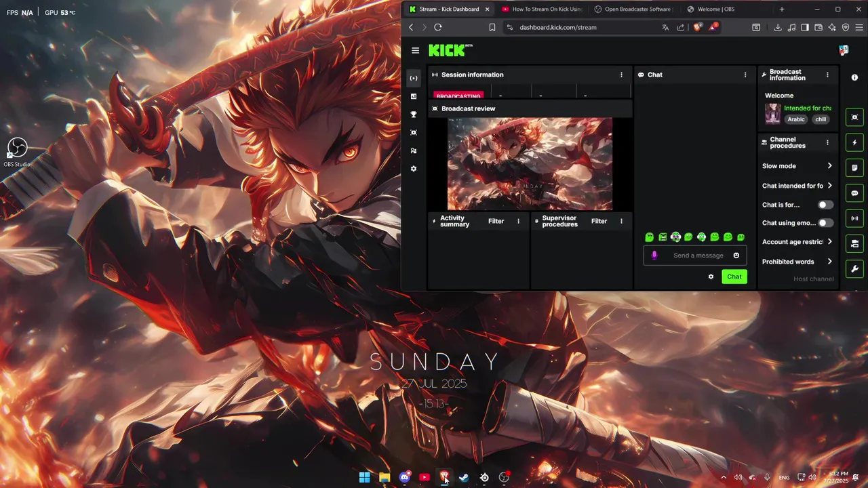Open the browser downloads icon
Image resolution: width=868 pixels, height=488 pixels.
[x=778, y=27]
